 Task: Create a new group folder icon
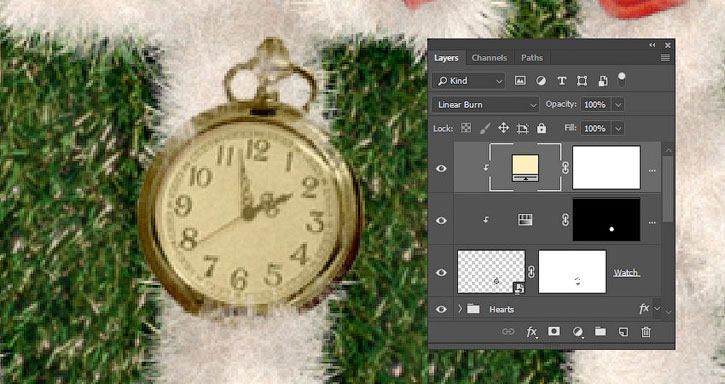click(x=600, y=331)
